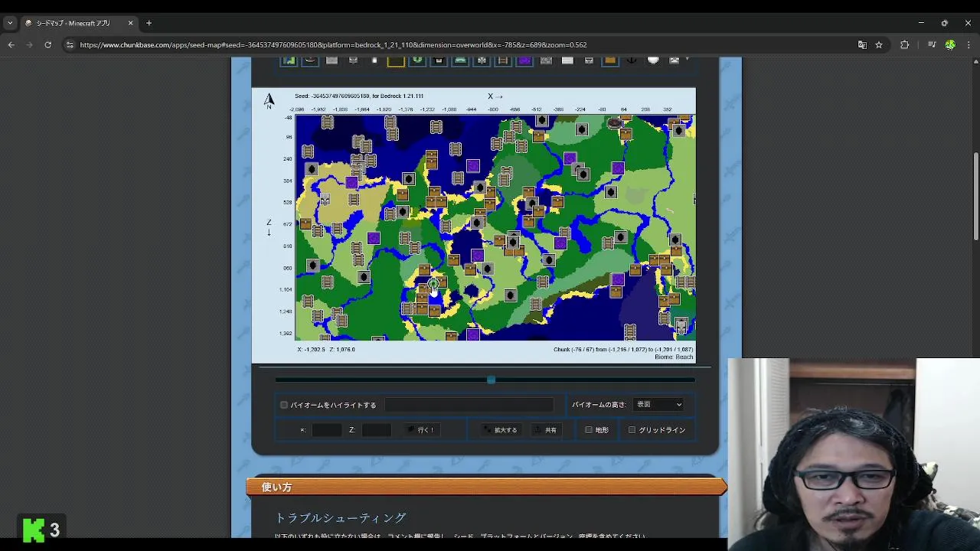Click the 拡大する expand button
The image size is (980, 551).
501,430
